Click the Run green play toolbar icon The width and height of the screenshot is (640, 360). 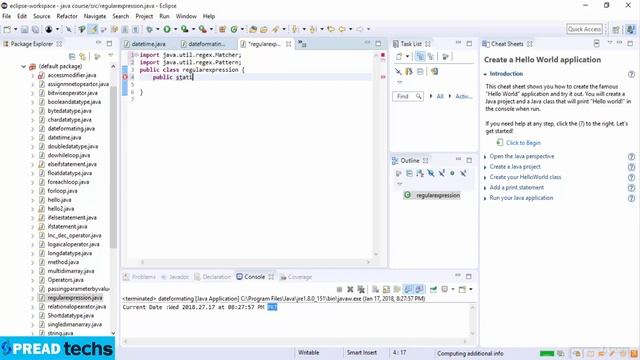pyautogui.click(x=167, y=29)
